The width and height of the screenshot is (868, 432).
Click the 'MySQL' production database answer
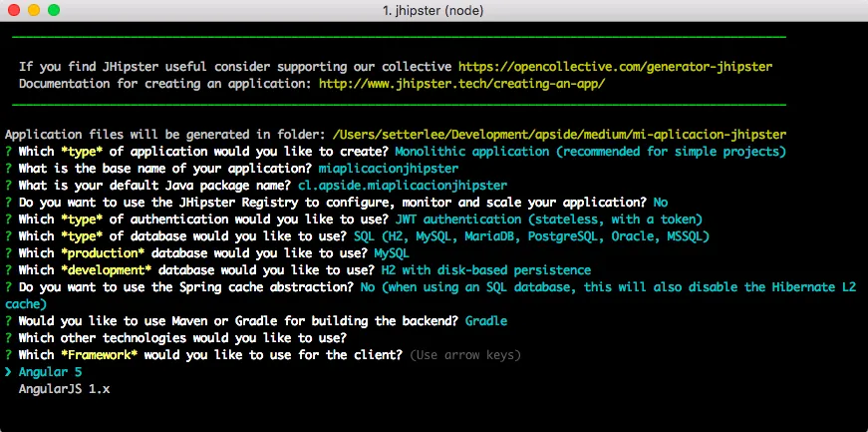392,253
